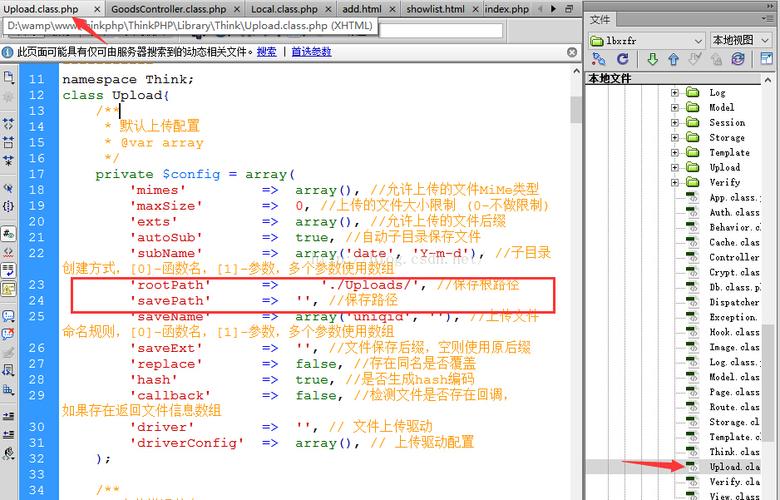Select parent tag icon
This screenshot has width=780, height=500.
point(8,188)
